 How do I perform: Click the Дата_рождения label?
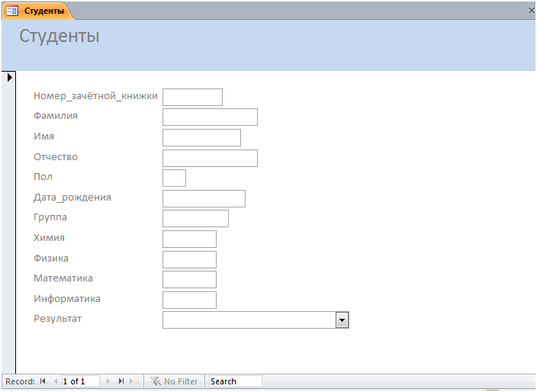coord(72,198)
